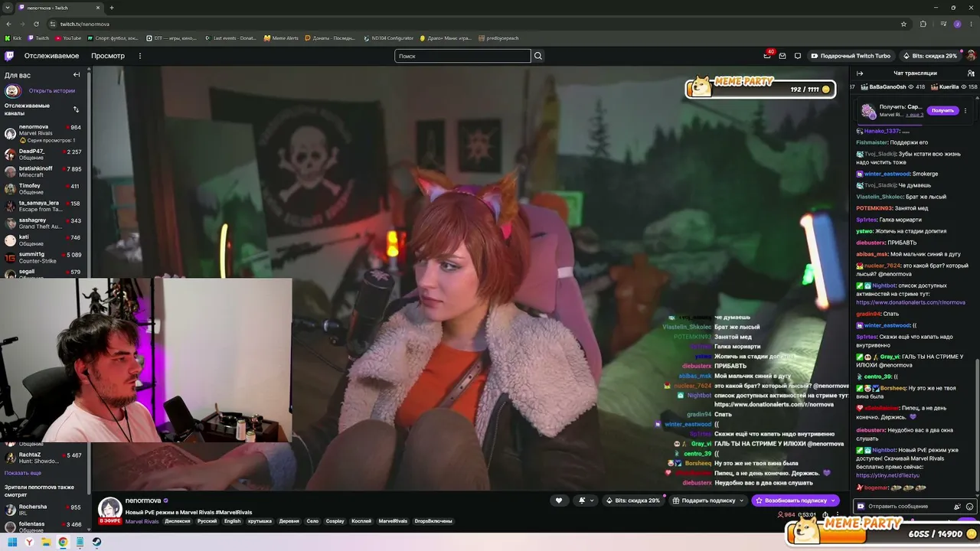
Task: Expand the Подарить подписку dropdown
Action: (742, 500)
